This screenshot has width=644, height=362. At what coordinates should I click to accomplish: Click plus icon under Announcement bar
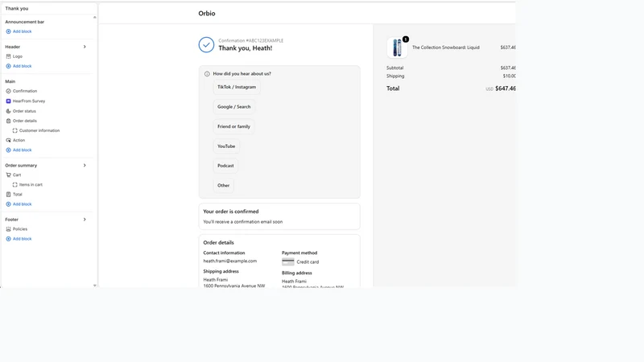(x=8, y=31)
